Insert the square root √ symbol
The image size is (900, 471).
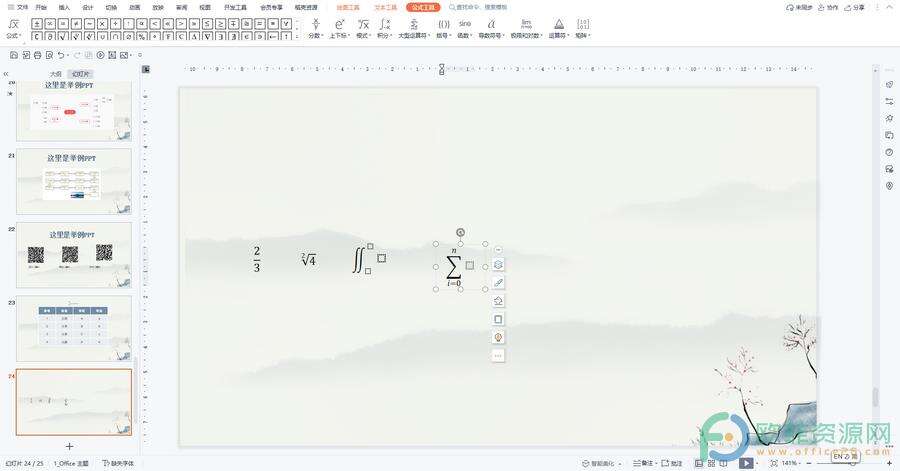[x=63, y=36]
